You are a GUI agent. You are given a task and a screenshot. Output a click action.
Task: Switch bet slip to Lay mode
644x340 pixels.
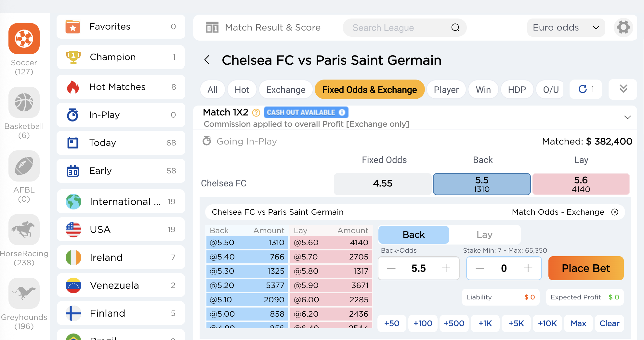[x=484, y=235]
